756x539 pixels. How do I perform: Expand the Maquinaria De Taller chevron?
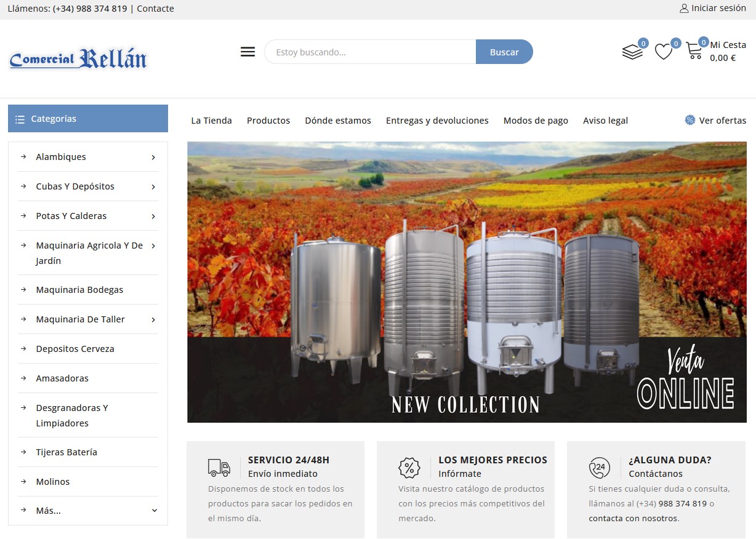pos(153,320)
